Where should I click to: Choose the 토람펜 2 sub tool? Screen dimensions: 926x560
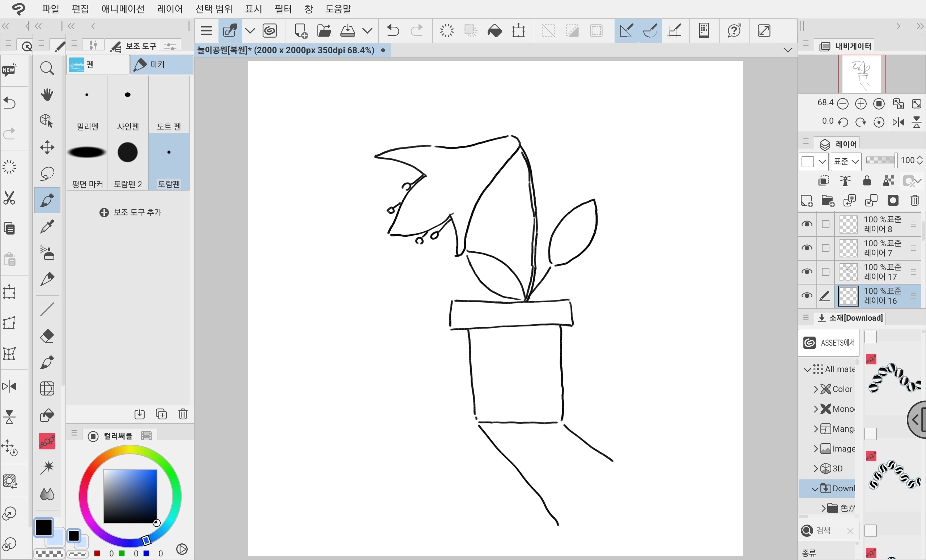coord(128,162)
